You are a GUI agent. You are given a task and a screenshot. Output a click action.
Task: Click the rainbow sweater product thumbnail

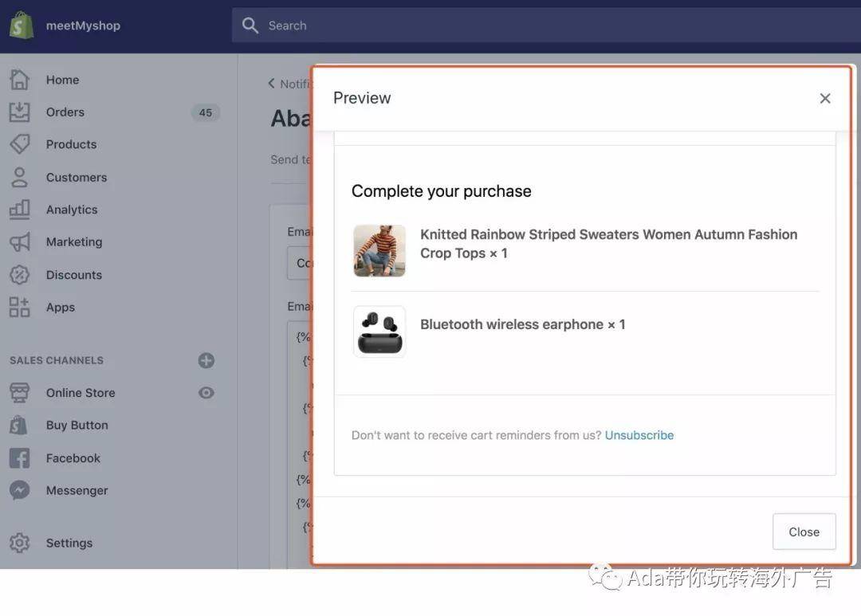[379, 250]
